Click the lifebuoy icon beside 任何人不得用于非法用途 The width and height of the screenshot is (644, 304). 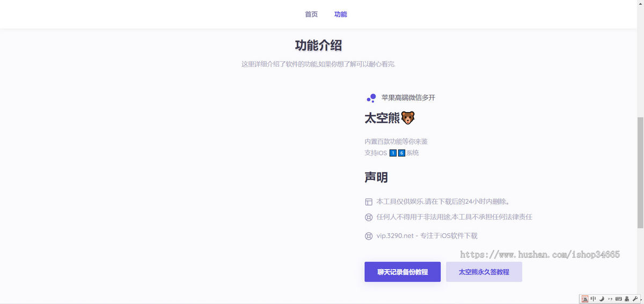tap(369, 218)
